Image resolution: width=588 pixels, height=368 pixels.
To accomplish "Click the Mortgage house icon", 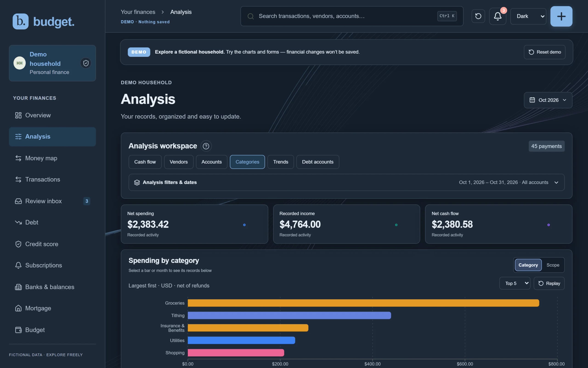I will pos(18,308).
